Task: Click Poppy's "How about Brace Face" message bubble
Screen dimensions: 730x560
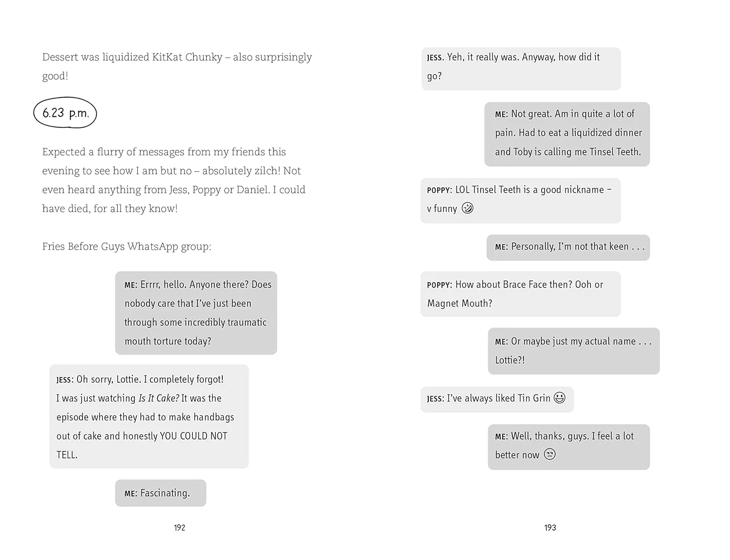Action: point(520,294)
